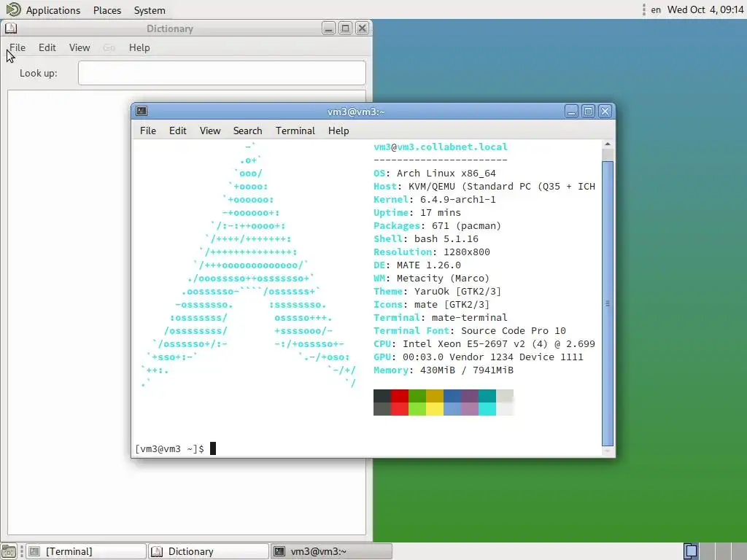Click the show desktop icon in bottom panel
The height and width of the screenshot is (560, 747).
(9, 551)
